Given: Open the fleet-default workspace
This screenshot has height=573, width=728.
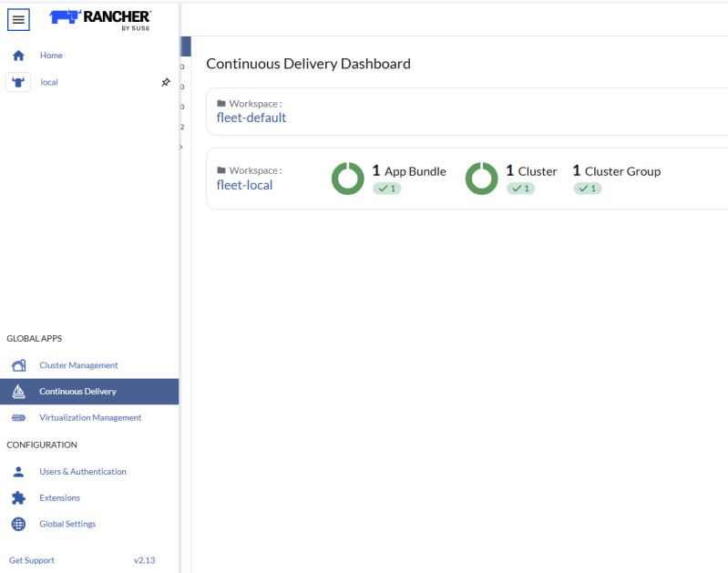Looking at the screenshot, I should pyautogui.click(x=251, y=118).
